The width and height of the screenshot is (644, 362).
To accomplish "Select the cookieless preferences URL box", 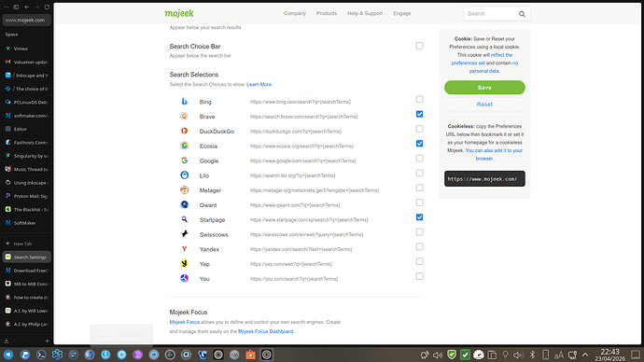I will tap(484, 179).
